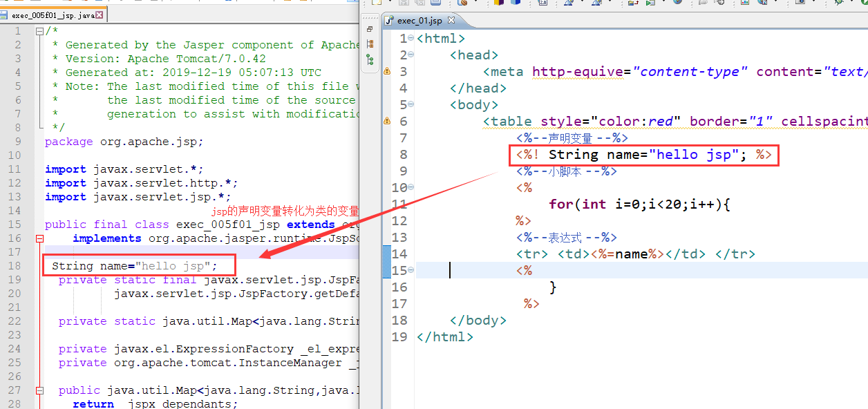Click the '<%--声明变量--%>' comment
This screenshot has width=868, height=409.
(572, 138)
